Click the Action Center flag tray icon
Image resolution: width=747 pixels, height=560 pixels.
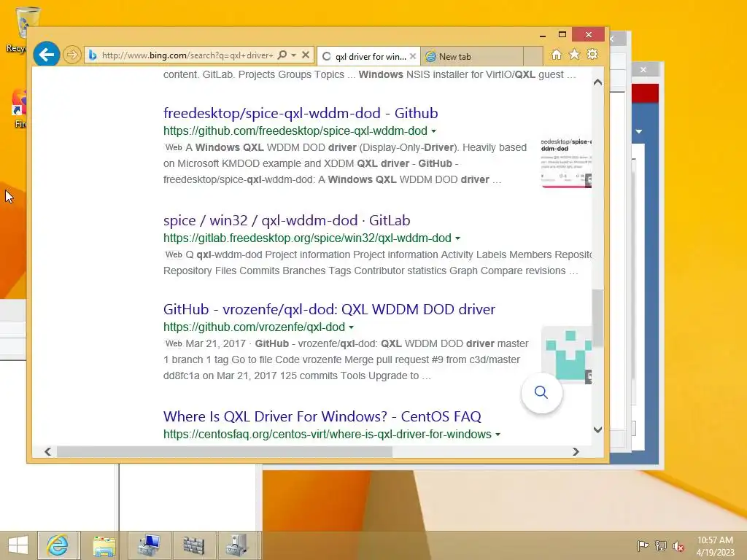coord(643,546)
